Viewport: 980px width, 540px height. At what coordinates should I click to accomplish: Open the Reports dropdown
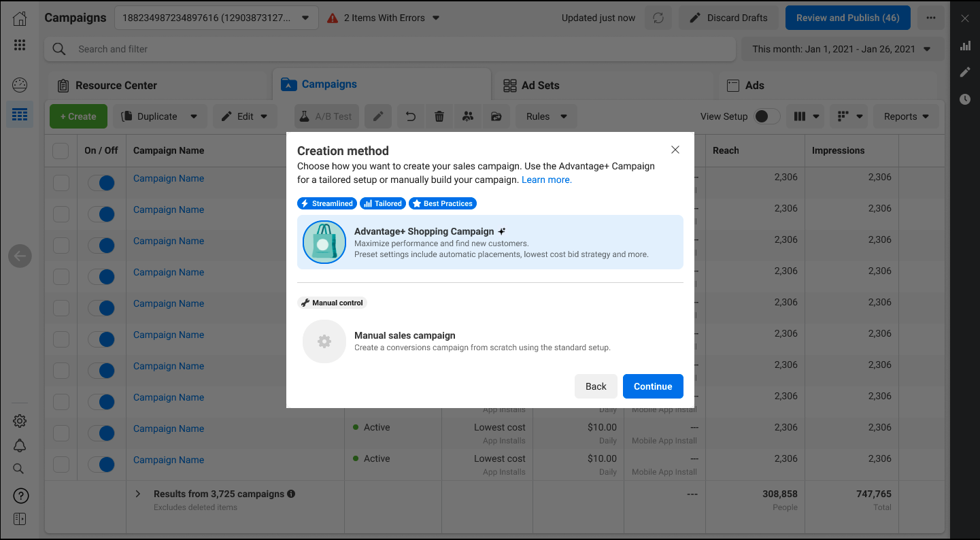click(x=906, y=116)
